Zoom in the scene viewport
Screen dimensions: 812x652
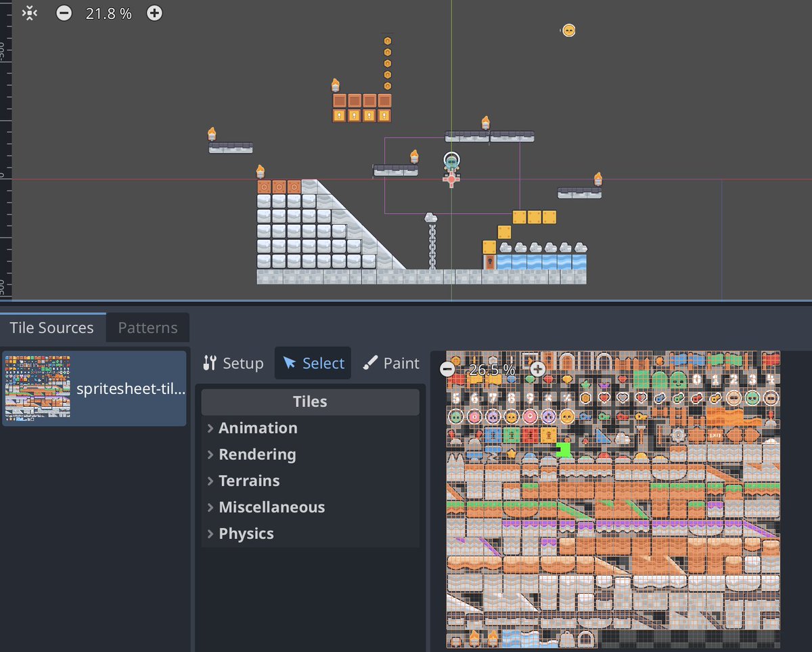154,13
